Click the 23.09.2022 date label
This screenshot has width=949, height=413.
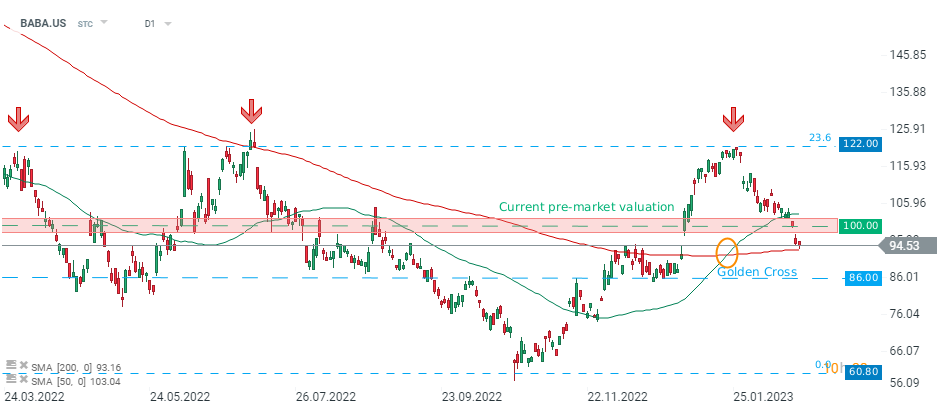pos(472,397)
